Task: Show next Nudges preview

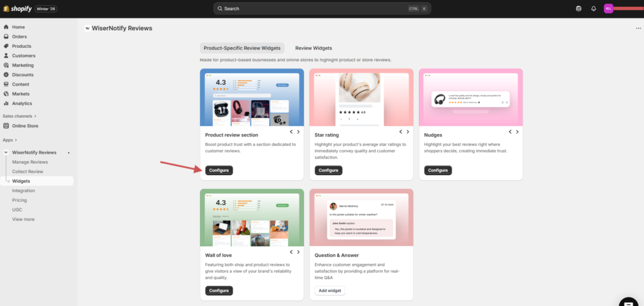Action: click(517, 132)
